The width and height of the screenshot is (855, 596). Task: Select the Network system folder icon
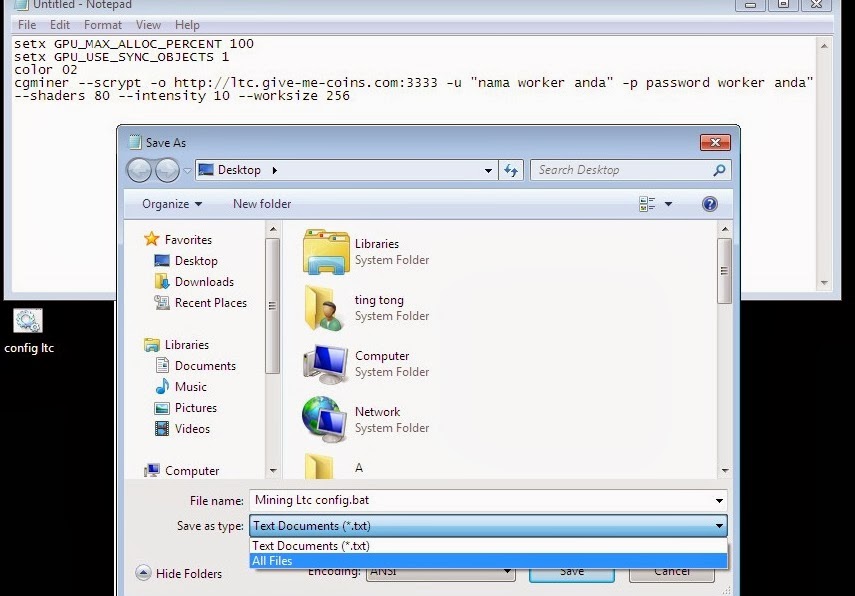click(324, 419)
